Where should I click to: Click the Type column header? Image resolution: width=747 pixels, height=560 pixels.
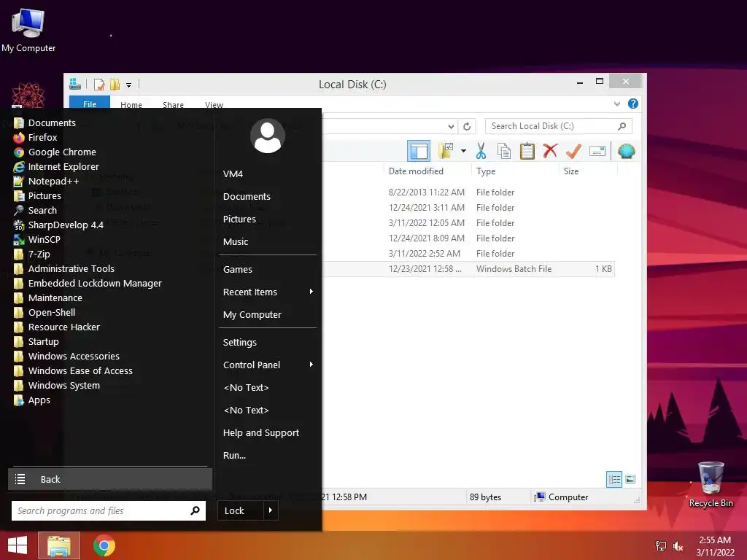[x=486, y=171]
